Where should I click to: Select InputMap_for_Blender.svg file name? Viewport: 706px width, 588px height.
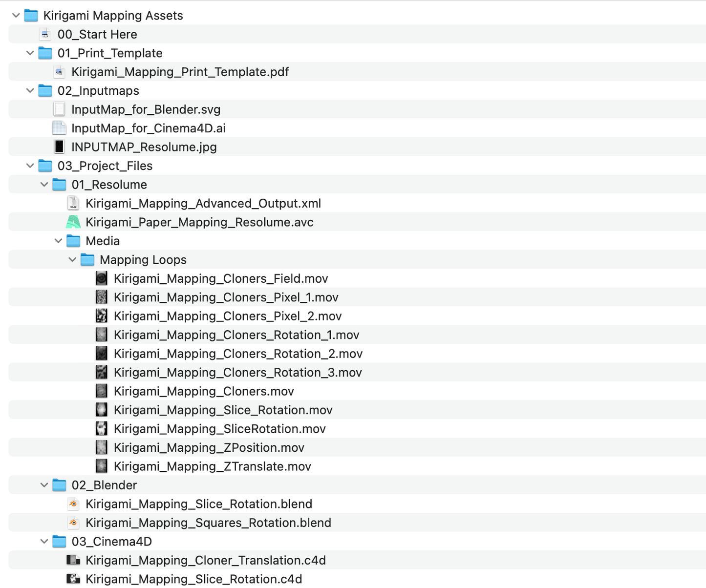tap(146, 109)
